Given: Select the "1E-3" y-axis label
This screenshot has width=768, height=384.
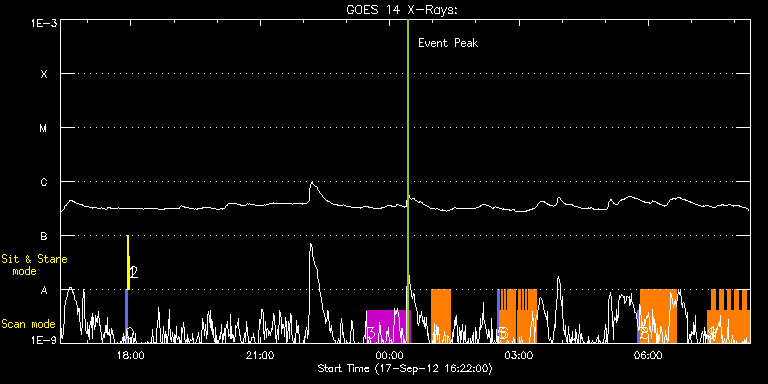Looking at the screenshot, I should pyautogui.click(x=44, y=23).
